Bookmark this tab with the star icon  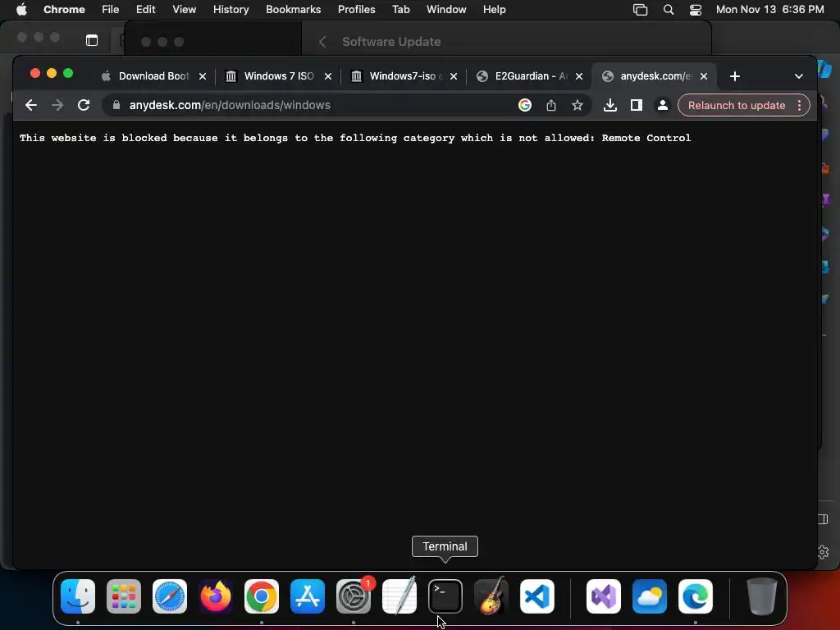pos(577,105)
